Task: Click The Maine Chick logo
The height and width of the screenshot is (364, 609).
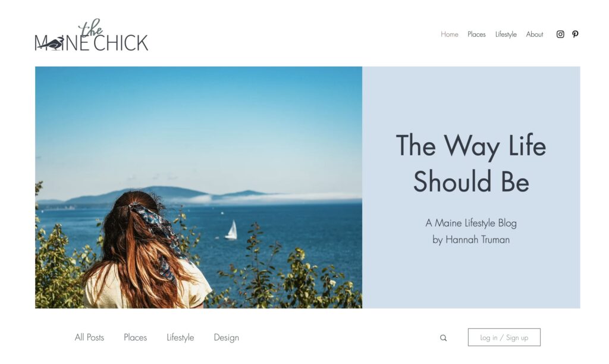Action: pos(91,35)
